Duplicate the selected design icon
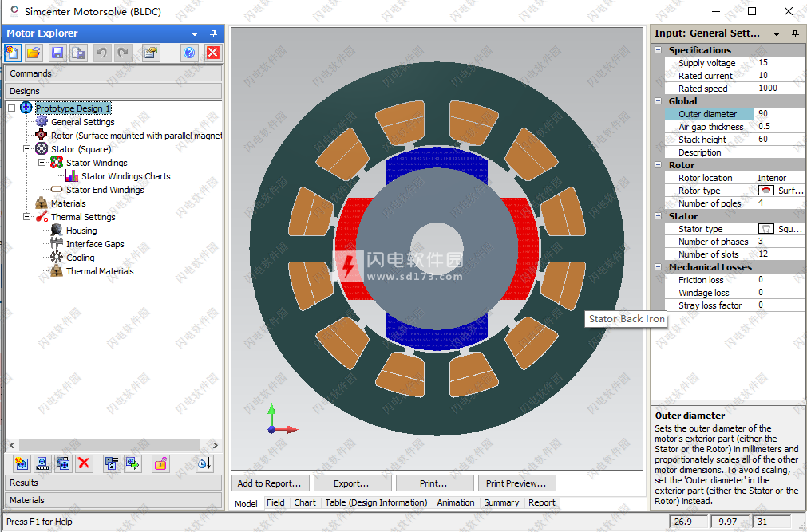This screenshot has width=807, height=532. coord(63,463)
